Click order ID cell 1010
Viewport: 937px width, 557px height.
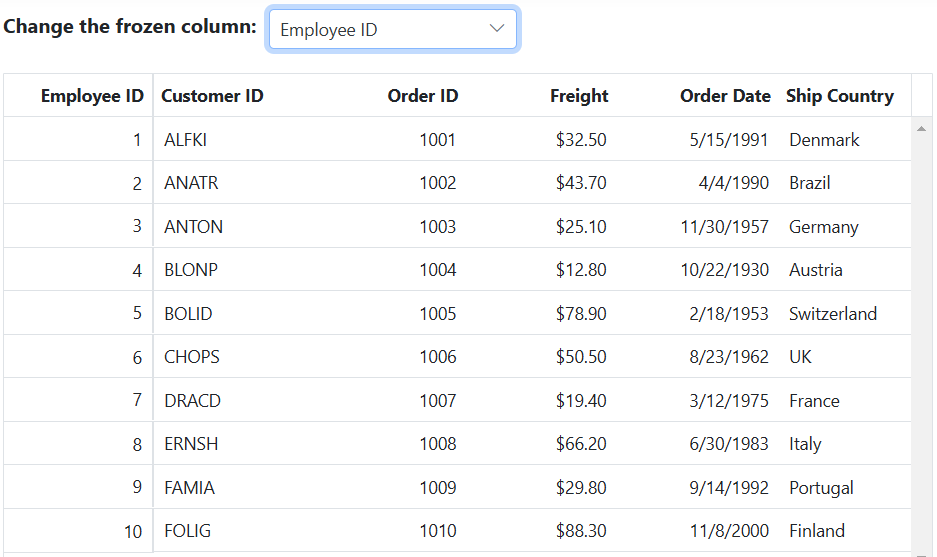(x=437, y=531)
